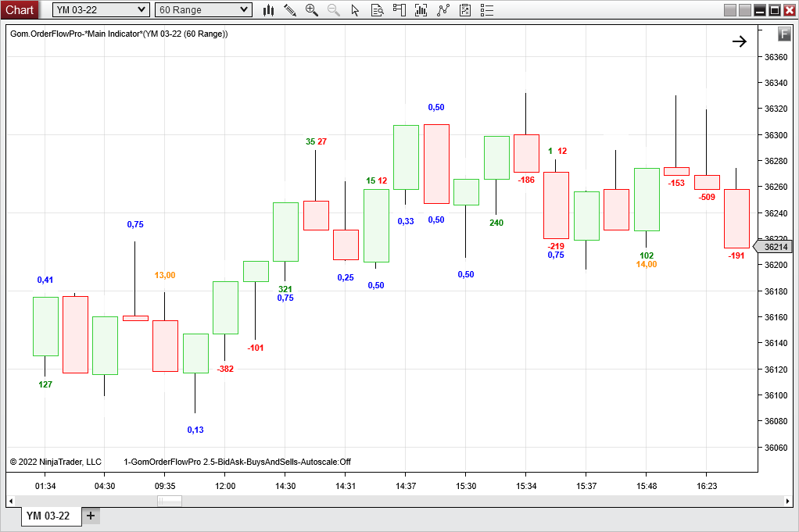Select the drawing tools pencil icon
799x532 pixels.
[291, 10]
